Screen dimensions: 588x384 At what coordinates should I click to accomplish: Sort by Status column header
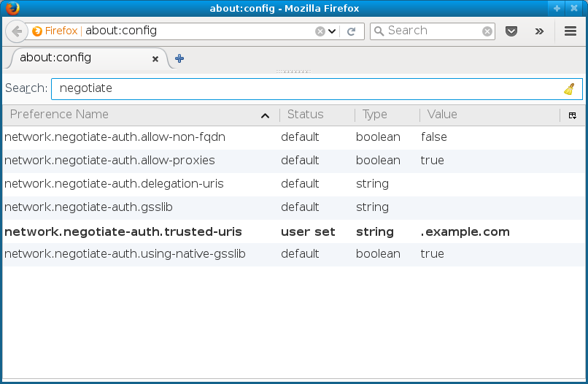(317, 115)
